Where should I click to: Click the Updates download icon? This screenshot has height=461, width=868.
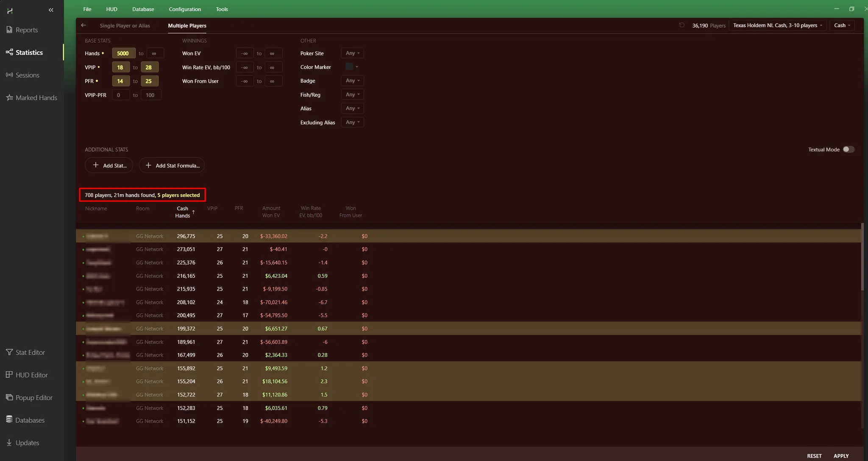9,442
